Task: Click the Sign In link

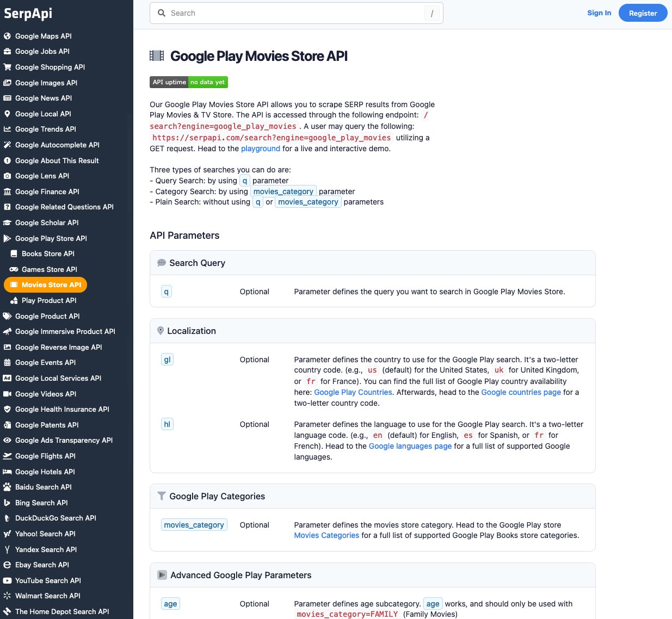Action: 599,13
